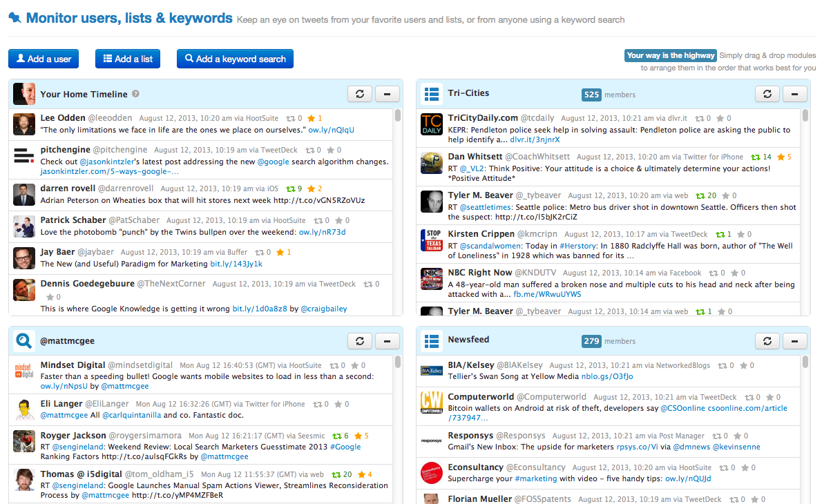The width and height of the screenshot is (822, 504).
Task: Click the #marketing hashtag
Action: [536, 479]
